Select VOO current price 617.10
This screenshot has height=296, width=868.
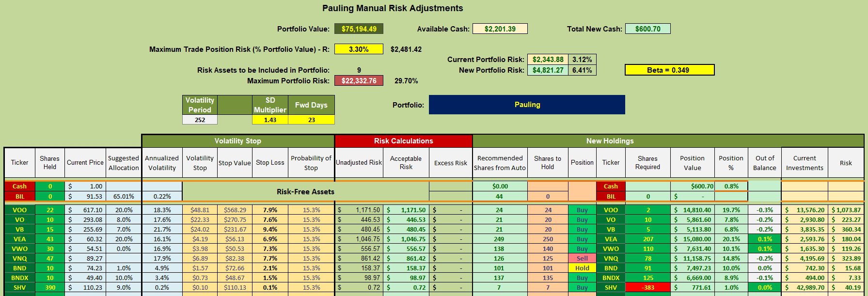85,210
